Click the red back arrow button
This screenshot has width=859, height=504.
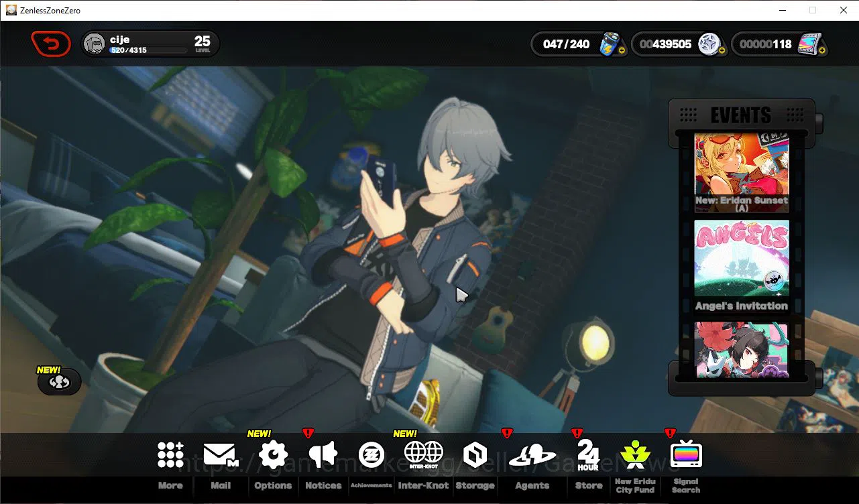coord(51,44)
